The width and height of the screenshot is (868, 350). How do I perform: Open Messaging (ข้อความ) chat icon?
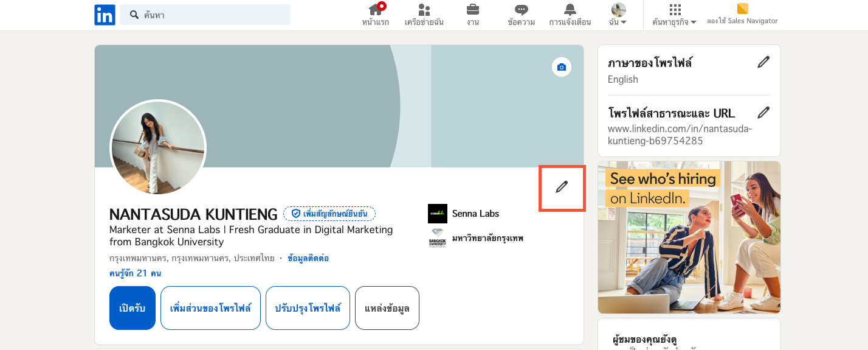[521, 10]
